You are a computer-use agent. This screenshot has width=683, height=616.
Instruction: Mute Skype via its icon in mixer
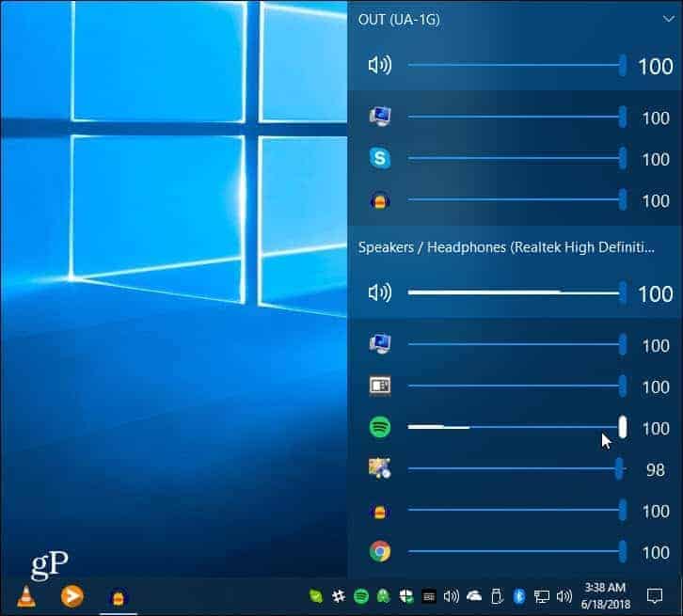[380, 159]
